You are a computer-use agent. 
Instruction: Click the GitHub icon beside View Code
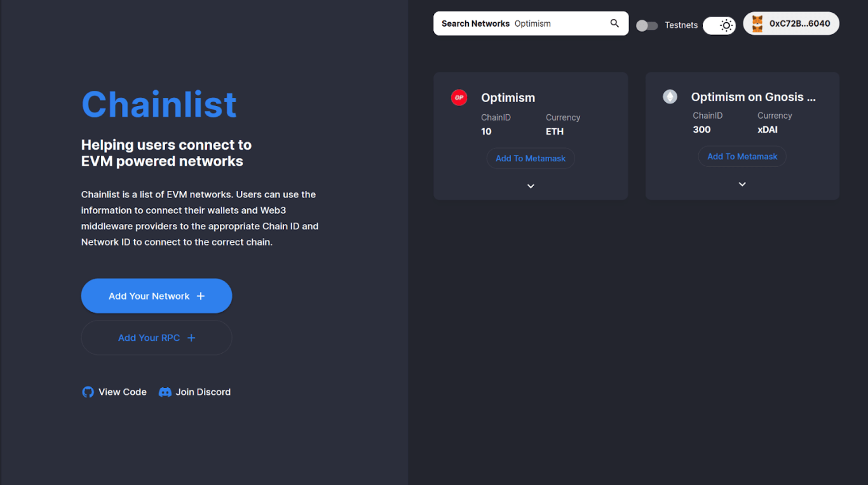click(x=88, y=392)
